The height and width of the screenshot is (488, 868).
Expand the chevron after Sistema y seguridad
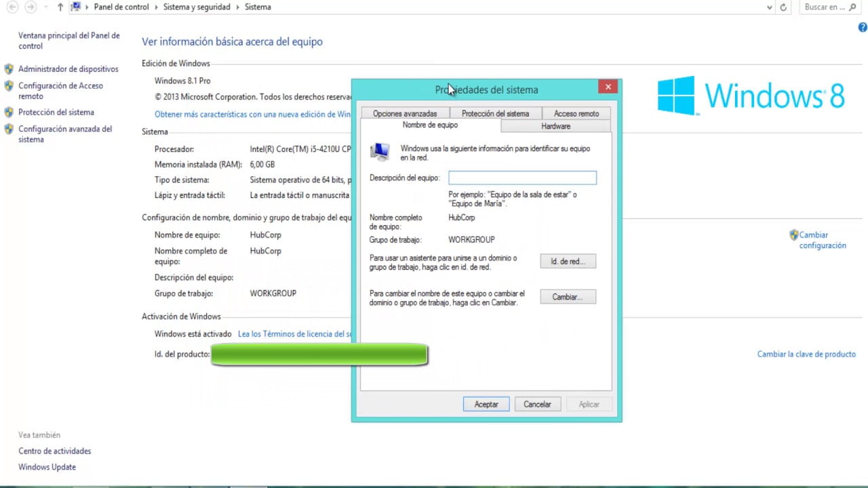point(237,7)
